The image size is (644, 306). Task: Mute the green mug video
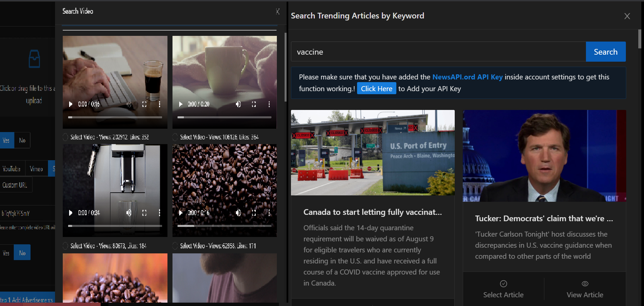coord(238,104)
